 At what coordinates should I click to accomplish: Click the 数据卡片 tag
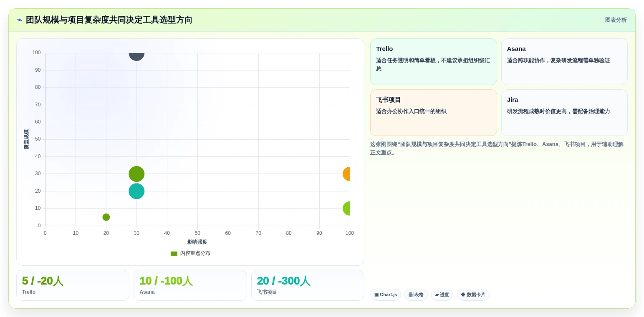click(x=473, y=295)
